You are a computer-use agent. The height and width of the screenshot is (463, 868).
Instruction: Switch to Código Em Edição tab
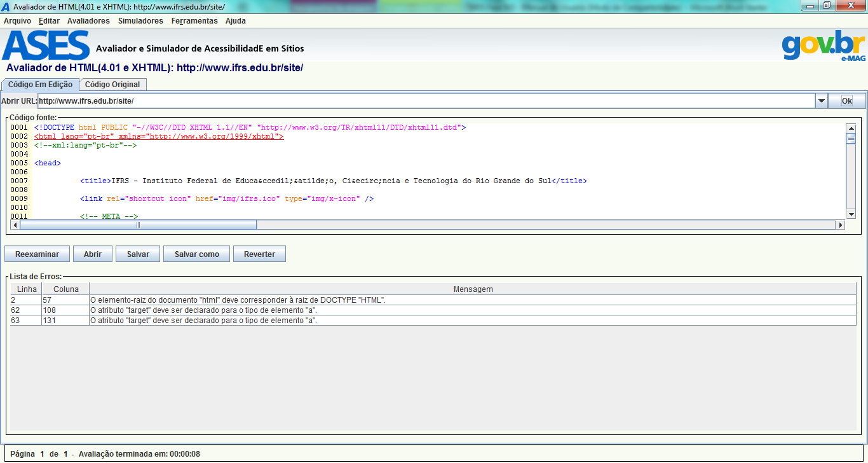[x=40, y=85]
